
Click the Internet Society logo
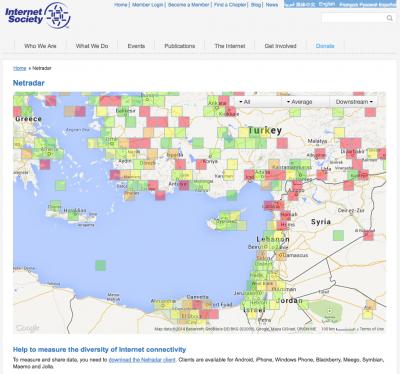[x=38, y=15]
